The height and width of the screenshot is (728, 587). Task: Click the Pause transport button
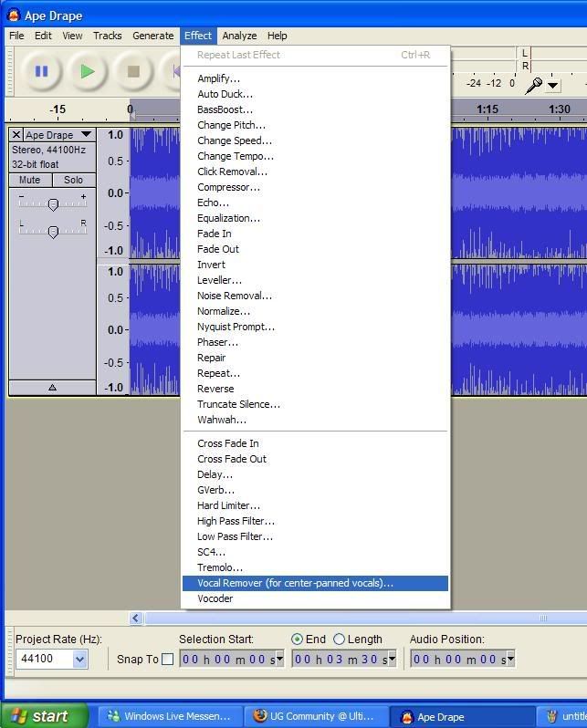pyautogui.click(x=41, y=71)
